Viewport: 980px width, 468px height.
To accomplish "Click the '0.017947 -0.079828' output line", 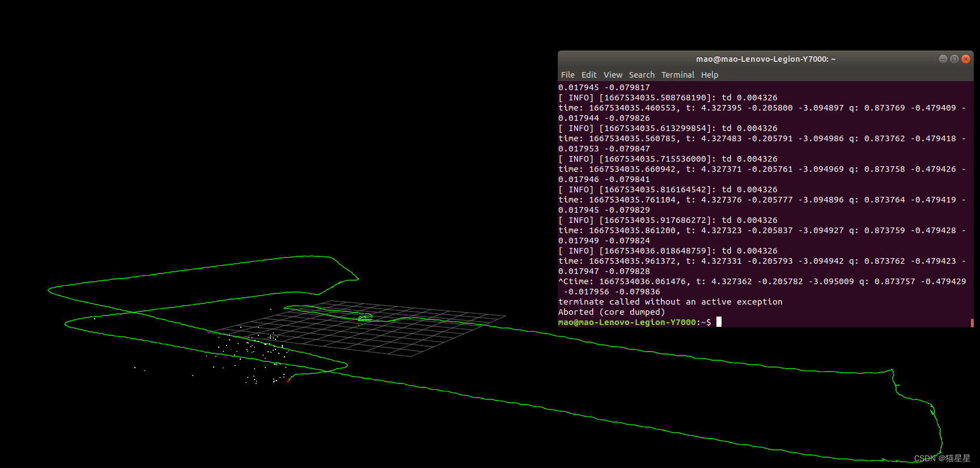I will (x=604, y=271).
